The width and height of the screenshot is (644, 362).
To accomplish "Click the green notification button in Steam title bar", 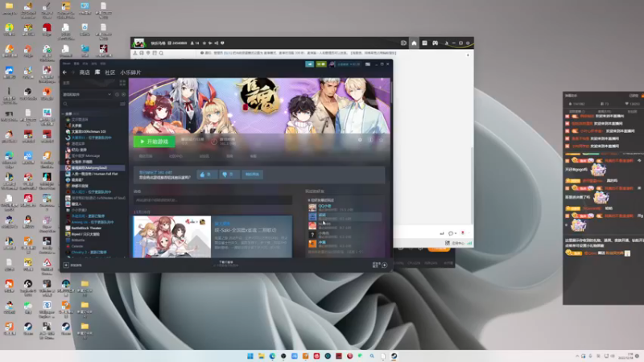I will click(320, 64).
